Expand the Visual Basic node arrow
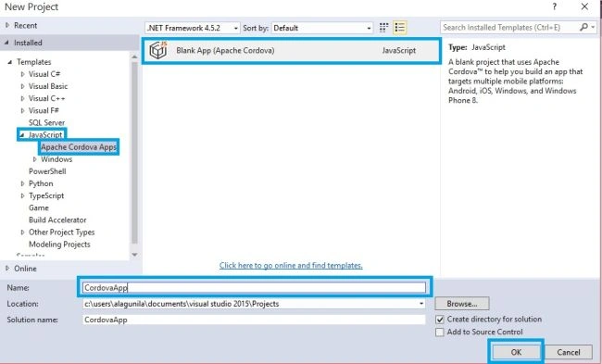This screenshot has height=364, width=602. (x=22, y=86)
